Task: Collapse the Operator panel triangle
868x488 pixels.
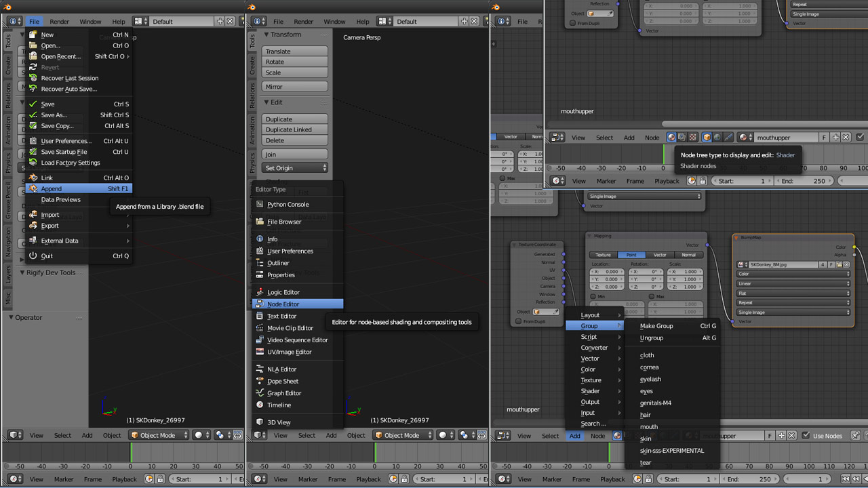Action: pyautogui.click(x=11, y=317)
